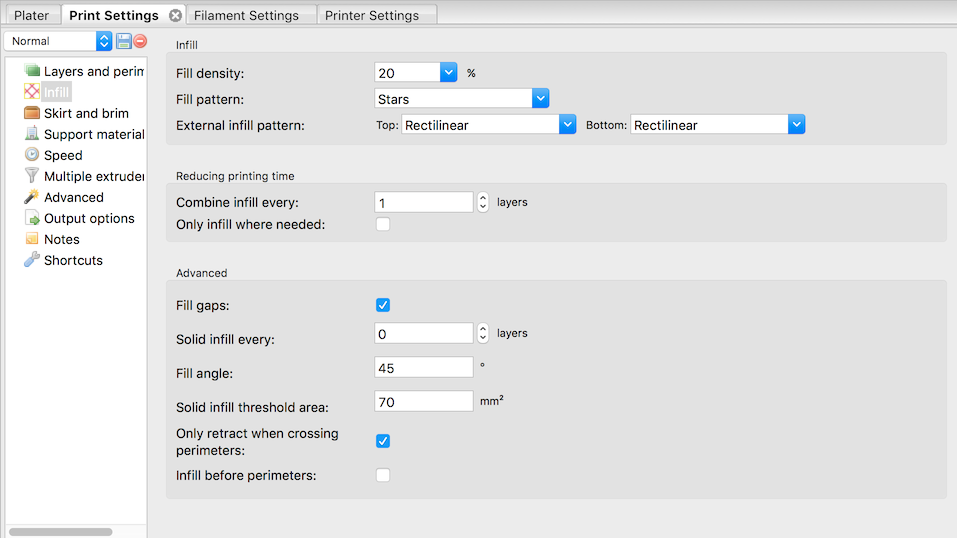Click the red delete preset icon
The height and width of the screenshot is (538, 957).
140,41
